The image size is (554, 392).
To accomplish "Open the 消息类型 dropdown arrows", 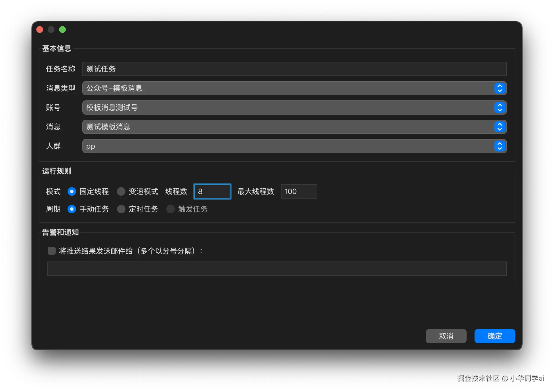I will 500,88.
